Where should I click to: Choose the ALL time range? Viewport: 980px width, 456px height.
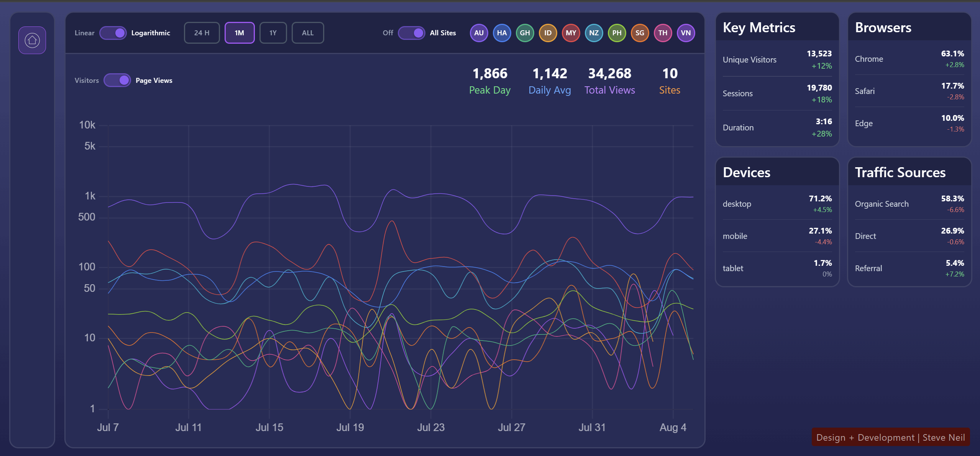307,33
